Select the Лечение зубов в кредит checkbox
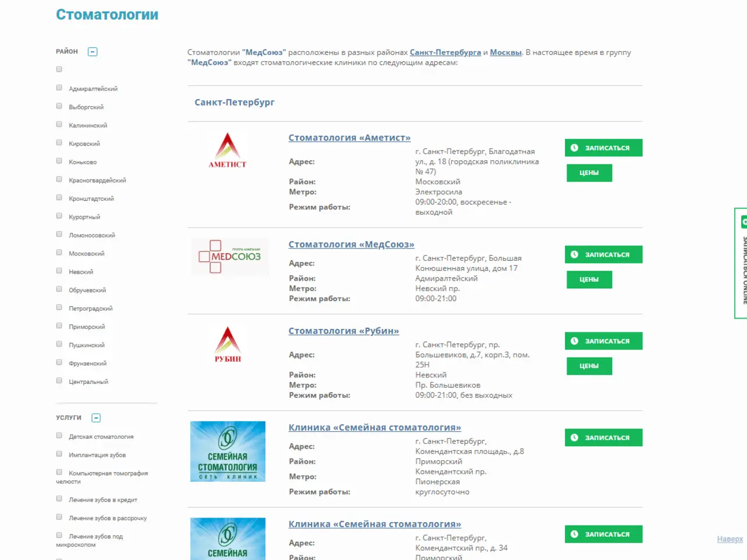 pyautogui.click(x=59, y=499)
